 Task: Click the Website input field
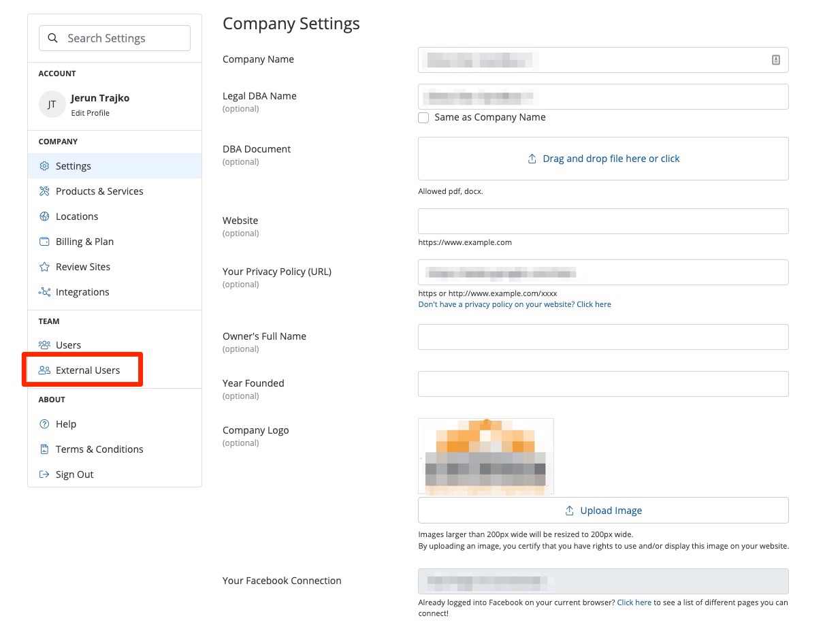pos(603,221)
